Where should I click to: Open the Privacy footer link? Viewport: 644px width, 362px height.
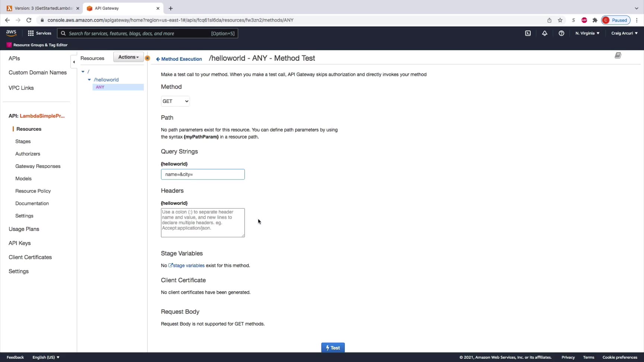tap(568, 357)
